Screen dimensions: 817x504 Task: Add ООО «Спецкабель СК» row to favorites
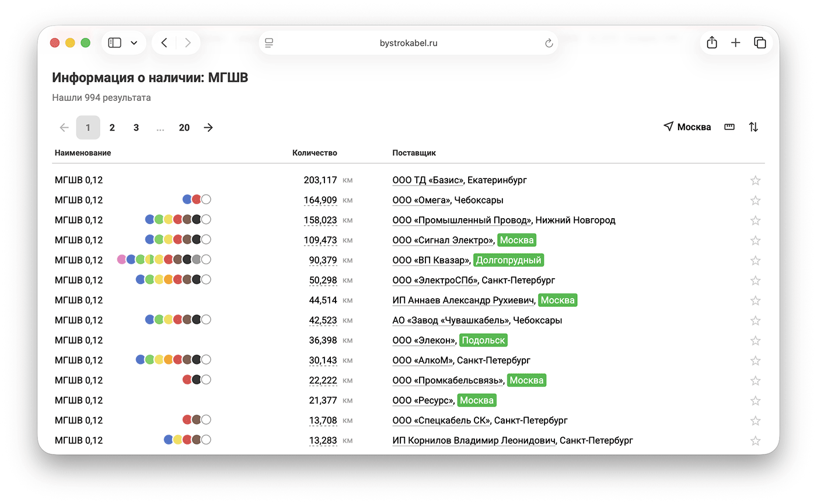(755, 421)
